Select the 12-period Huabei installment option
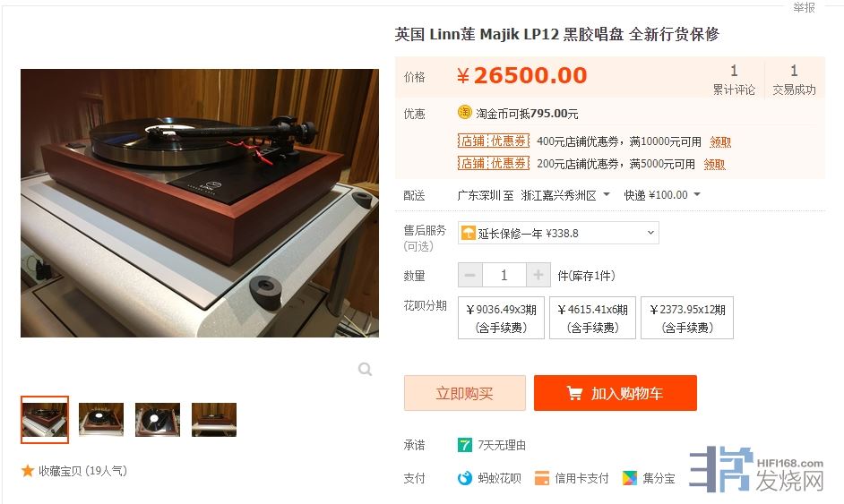 pyautogui.click(x=687, y=318)
